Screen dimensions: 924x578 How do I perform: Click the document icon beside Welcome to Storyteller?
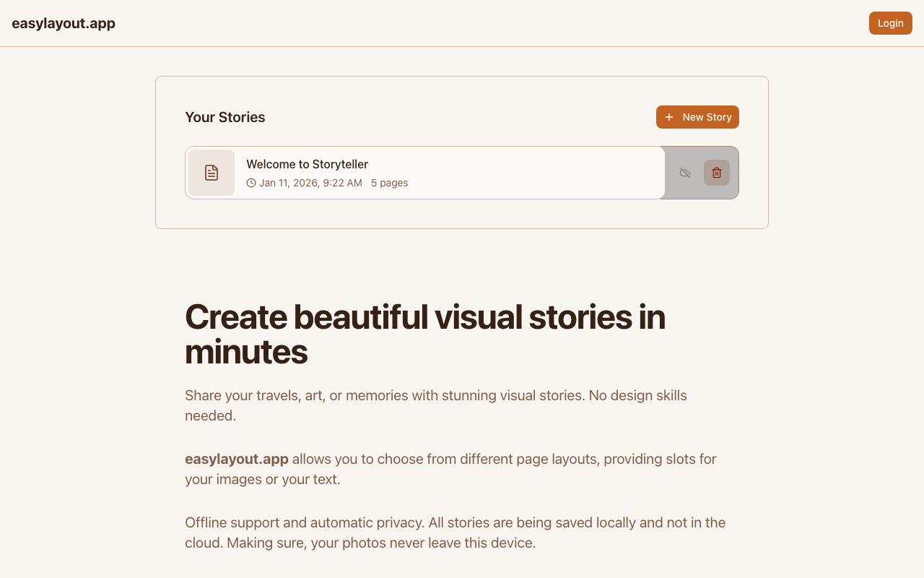pos(212,173)
